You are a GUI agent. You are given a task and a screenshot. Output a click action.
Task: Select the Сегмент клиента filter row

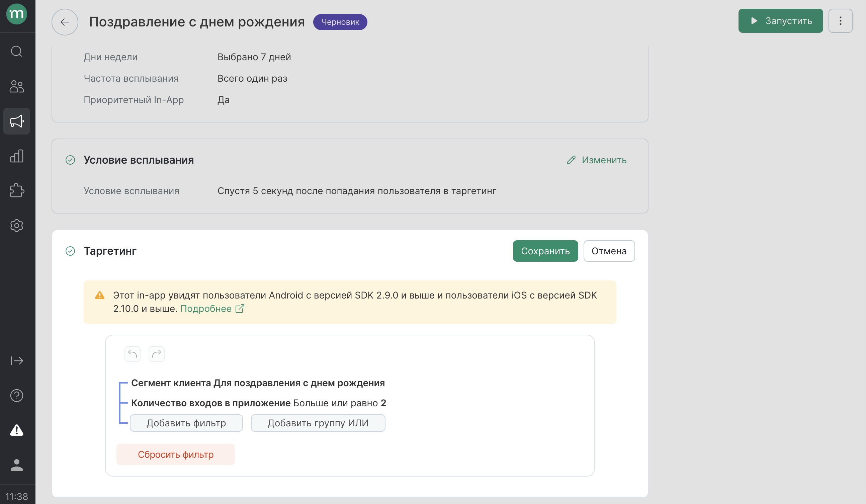point(258,383)
